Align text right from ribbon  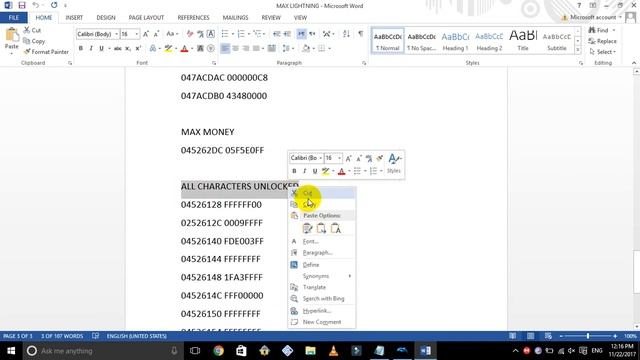246,49
